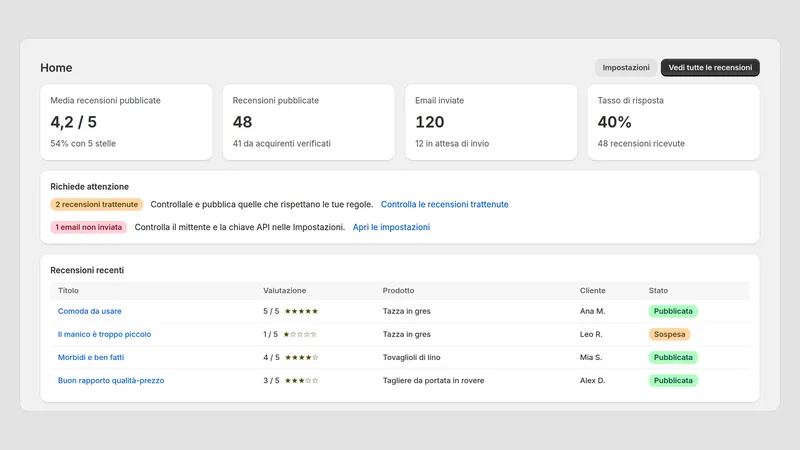Click the 120 emails sent value
The width and height of the screenshot is (800, 450).
click(x=430, y=122)
